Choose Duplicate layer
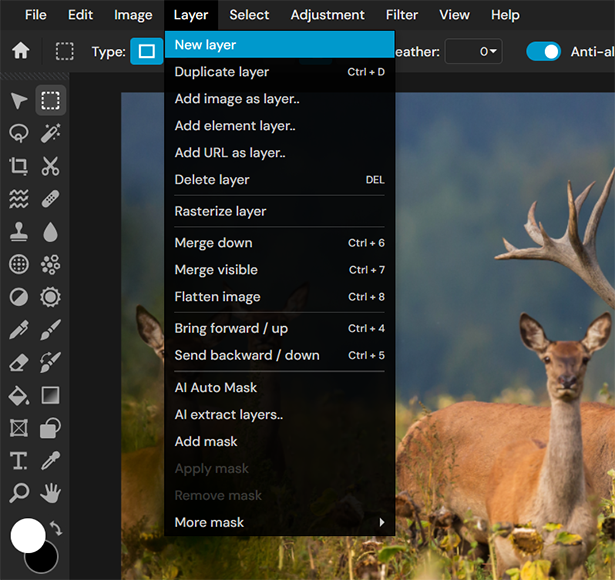The width and height of the screenshot is (615, 580). [x=280, y=72]
